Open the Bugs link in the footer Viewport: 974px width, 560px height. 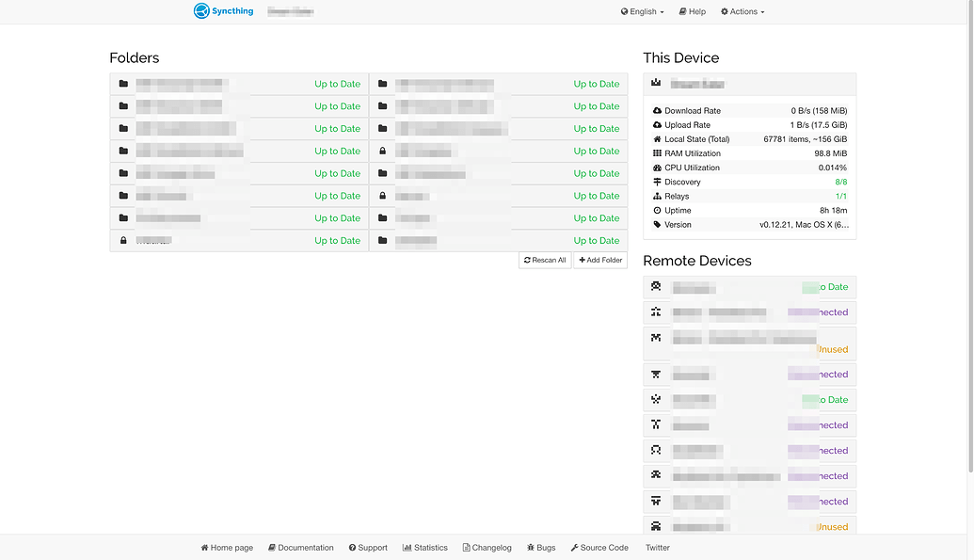(541, 547)
